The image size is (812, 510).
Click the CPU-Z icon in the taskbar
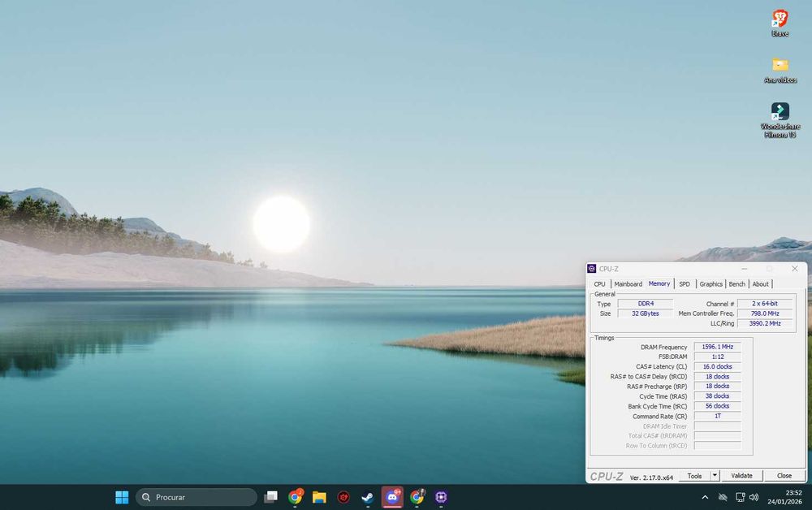coord(441,497)
